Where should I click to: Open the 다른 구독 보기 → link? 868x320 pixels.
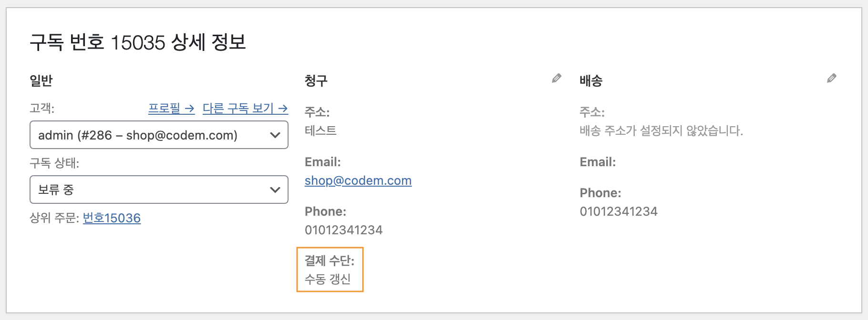pyautogui.click(x=245, y=109)
